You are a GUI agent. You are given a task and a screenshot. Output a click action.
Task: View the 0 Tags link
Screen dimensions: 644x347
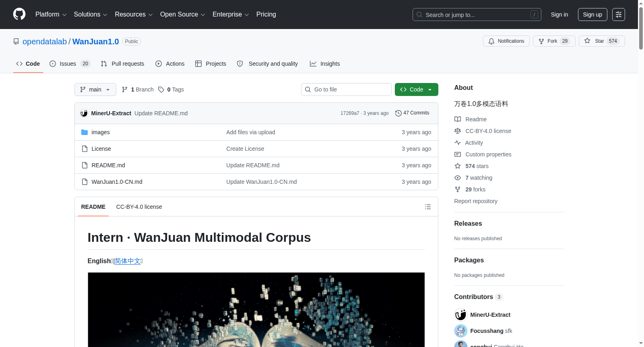coord(171,89)
